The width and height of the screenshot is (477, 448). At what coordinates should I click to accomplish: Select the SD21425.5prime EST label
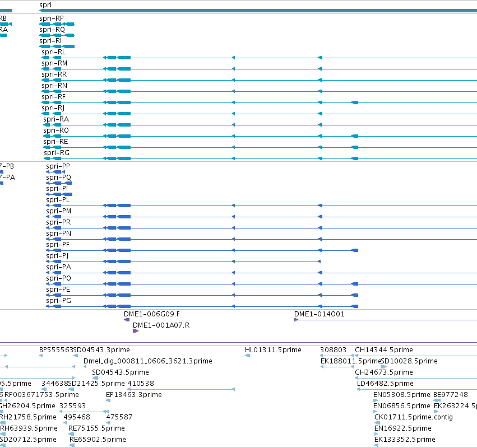tap(96, 384)
